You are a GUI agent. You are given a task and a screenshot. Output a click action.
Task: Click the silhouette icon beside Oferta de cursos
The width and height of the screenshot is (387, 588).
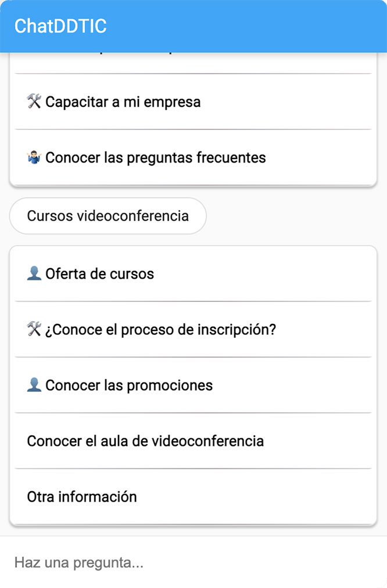34,273
